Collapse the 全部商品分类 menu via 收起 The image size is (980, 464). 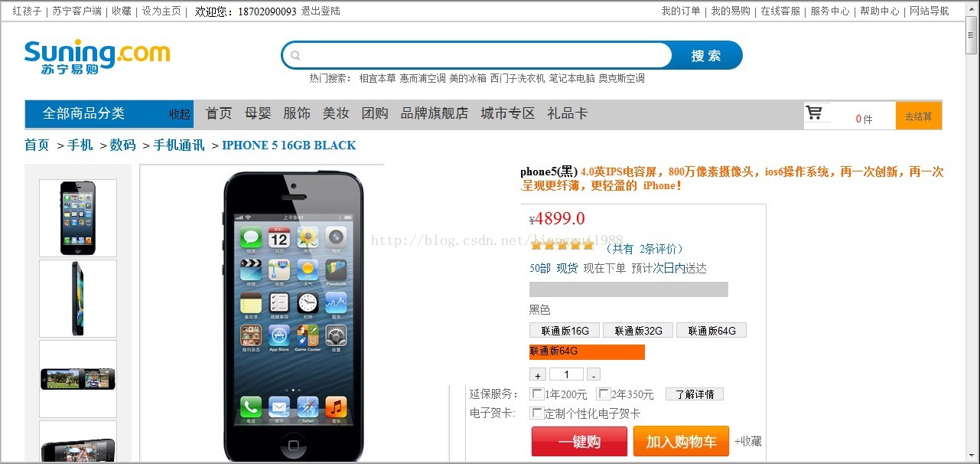(180, 114)
